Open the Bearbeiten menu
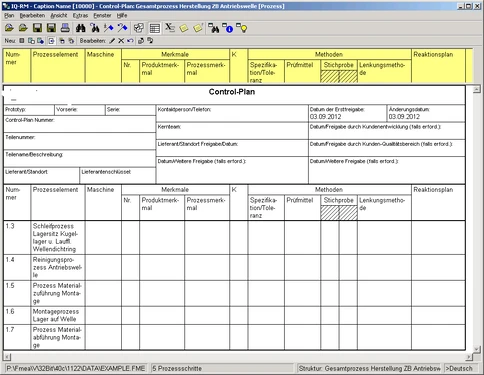 coord(32,15)
